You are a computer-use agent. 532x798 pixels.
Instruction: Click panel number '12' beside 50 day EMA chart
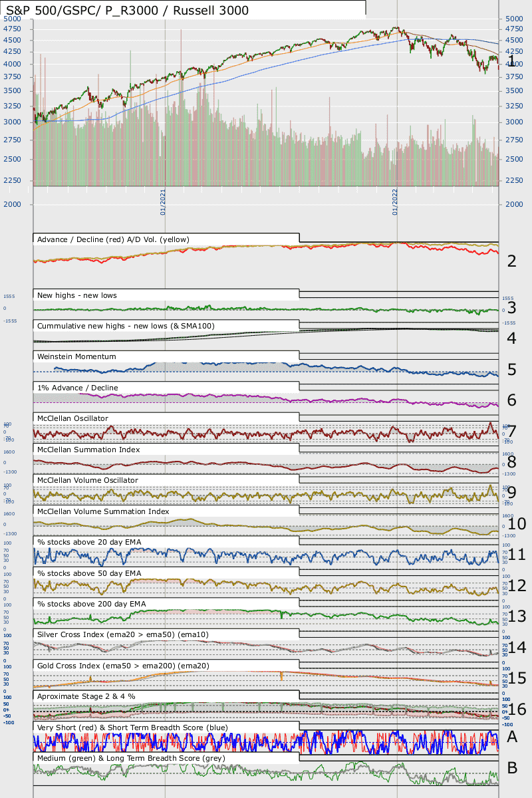click(x=517, y=586)
